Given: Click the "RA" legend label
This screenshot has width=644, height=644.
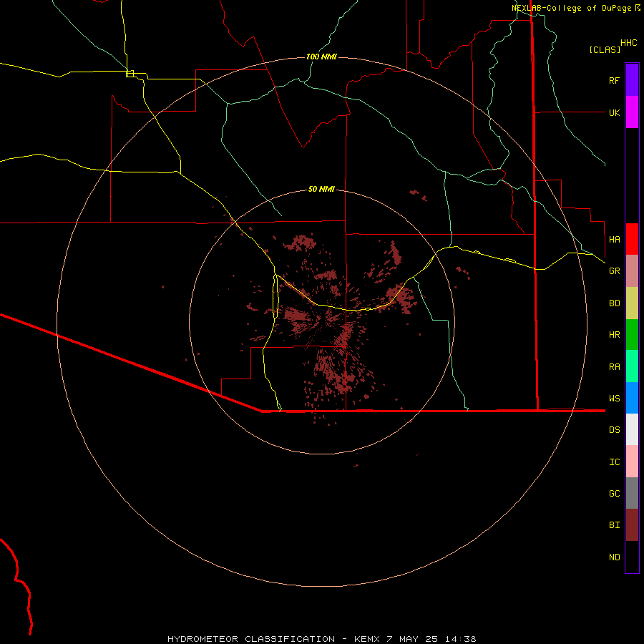Looking at the screenshot, I should [x=614, y=367].
